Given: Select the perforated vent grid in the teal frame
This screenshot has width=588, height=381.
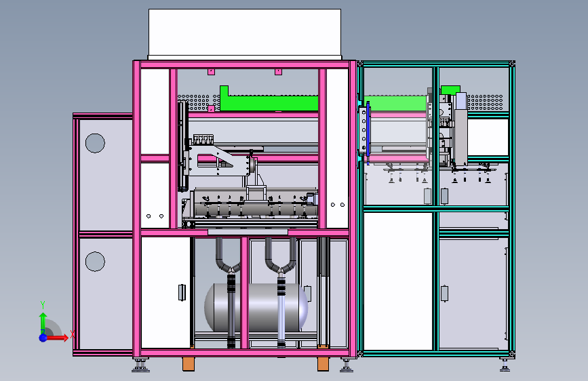Looking at the screenshot, I should [x=485, y=102].
